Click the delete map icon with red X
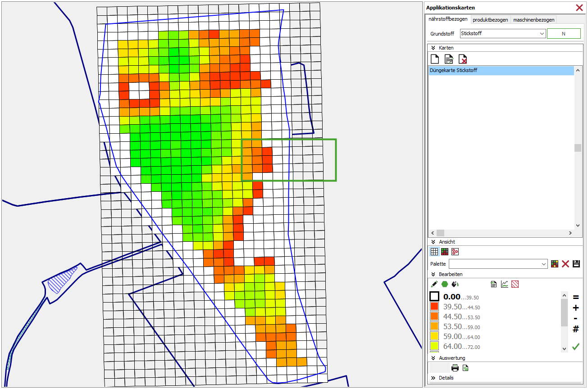Viewport: 588px width, 389px height. [462, 59]
